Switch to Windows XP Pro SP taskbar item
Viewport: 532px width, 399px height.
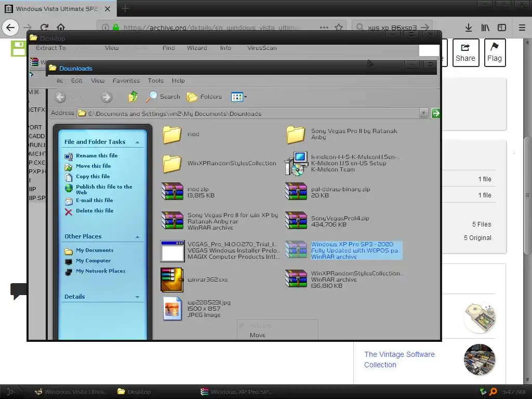pyautogui.click(x=236, y=392)
